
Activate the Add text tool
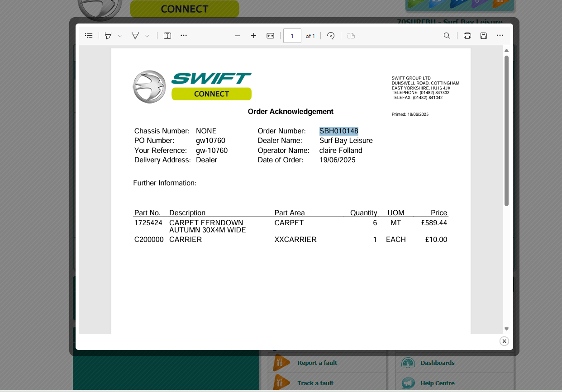point(167,36)
